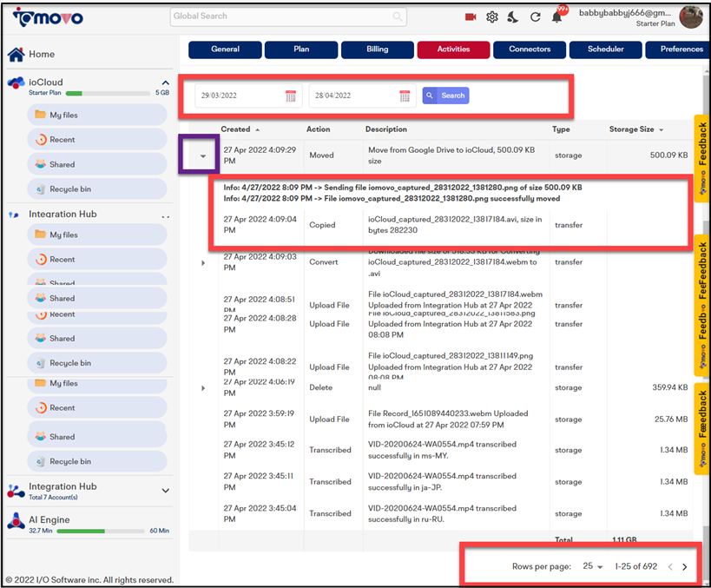
Task: Click the iomovo logo
Action: click(48, 17)
